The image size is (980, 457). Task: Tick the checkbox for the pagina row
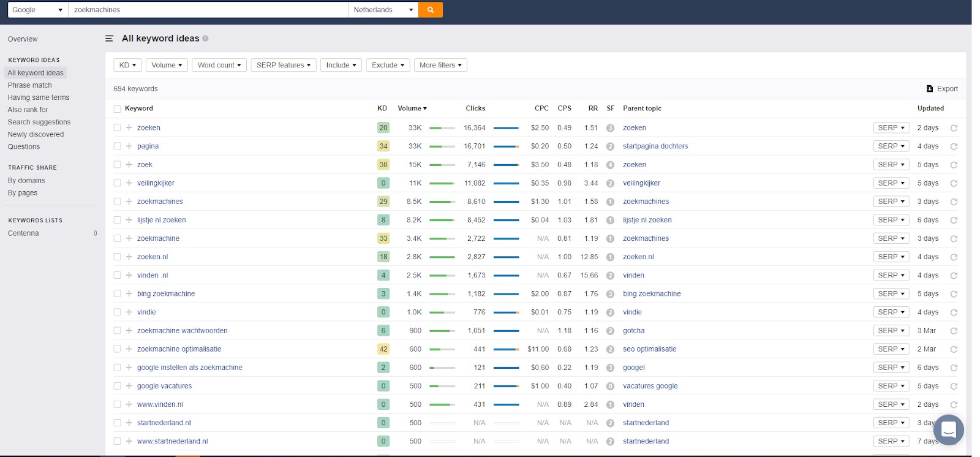pos(117,146)
